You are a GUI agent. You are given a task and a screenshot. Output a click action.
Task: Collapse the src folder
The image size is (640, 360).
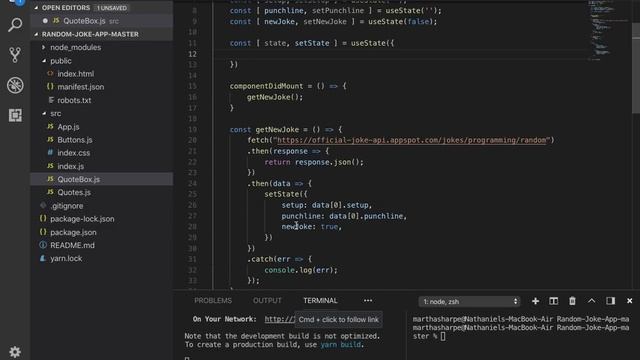coord(44,113)
